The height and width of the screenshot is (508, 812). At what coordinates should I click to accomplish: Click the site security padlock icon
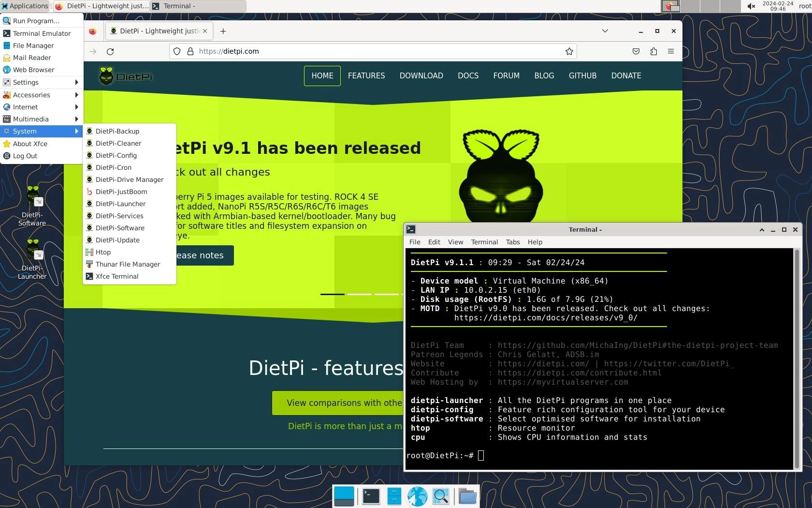click(x=190, y=51)
